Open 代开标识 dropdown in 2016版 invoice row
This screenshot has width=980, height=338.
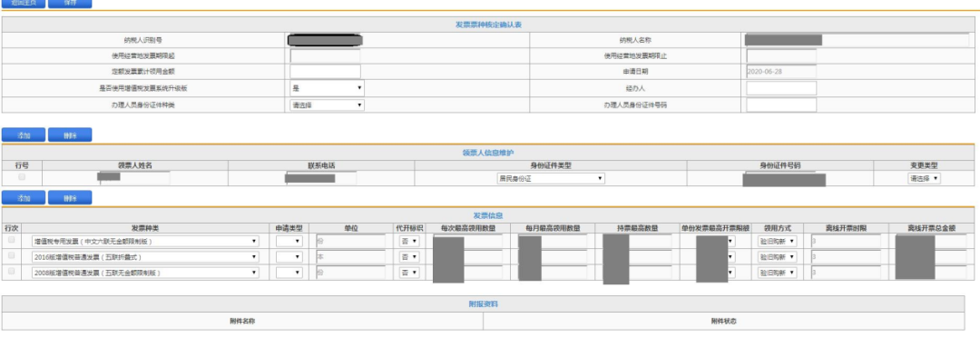point(409,256)
